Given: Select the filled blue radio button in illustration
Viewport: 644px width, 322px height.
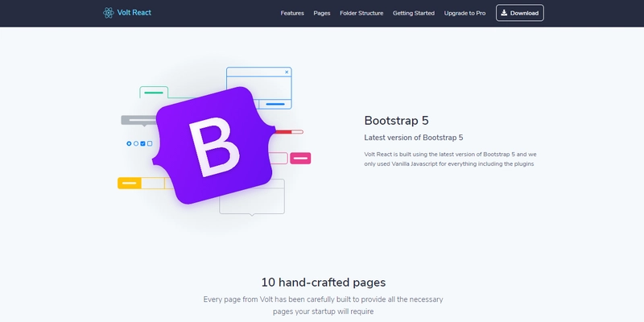Looking at the screenshot, I should click(x=129, y=144).
